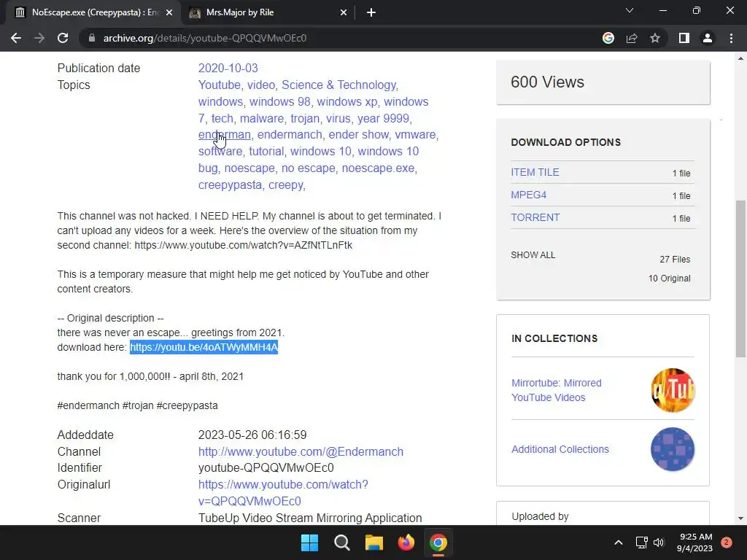Click the noescape.exe topic link
The image size is (747, 560).
click(x=379, y=168)
